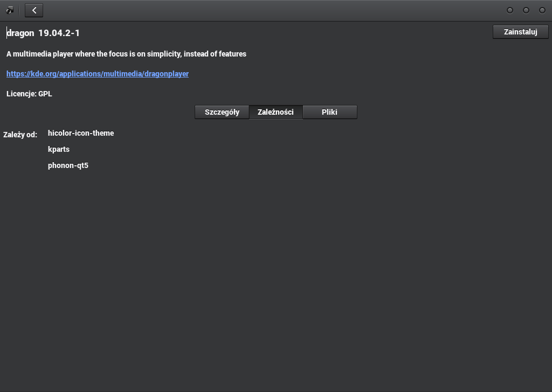Switch to the Szczegóły tab

(x=222, y=112)
